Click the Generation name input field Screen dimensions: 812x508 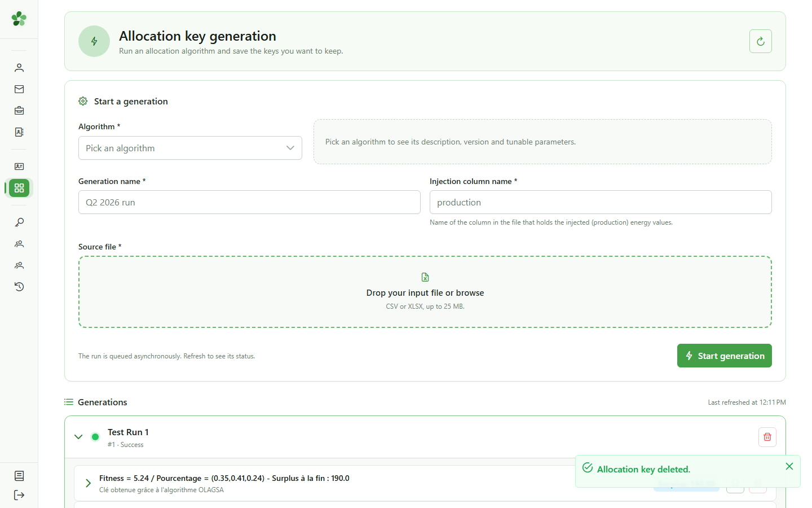249,202
